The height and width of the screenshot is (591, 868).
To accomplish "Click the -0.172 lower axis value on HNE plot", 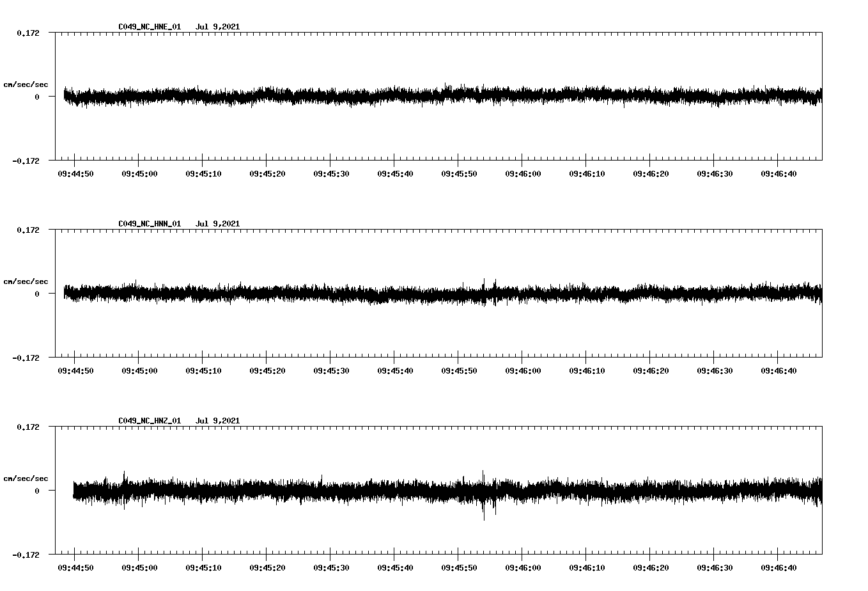I will coord(26,161).
